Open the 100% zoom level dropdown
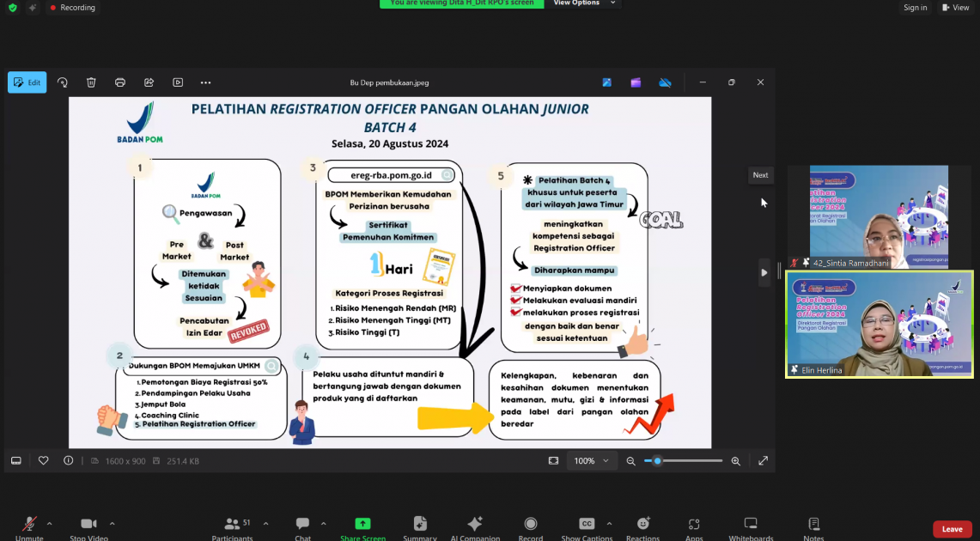980x541 pixels. pos(591,461)
